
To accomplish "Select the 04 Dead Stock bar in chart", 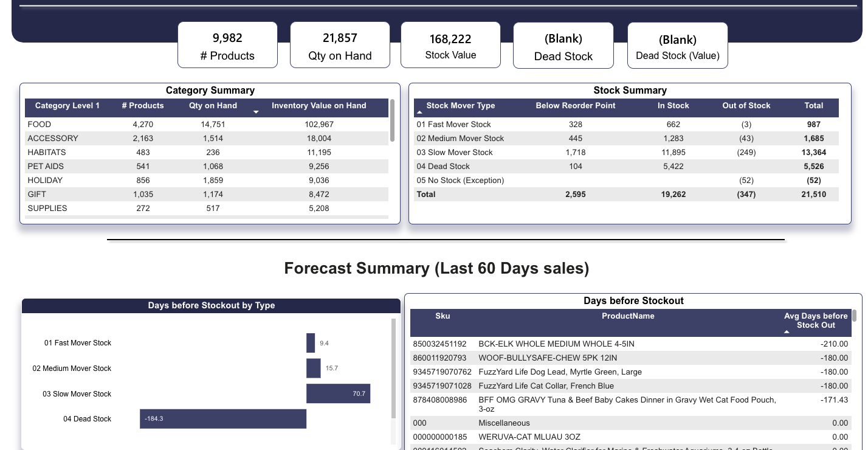I will [x=222, y=419].
